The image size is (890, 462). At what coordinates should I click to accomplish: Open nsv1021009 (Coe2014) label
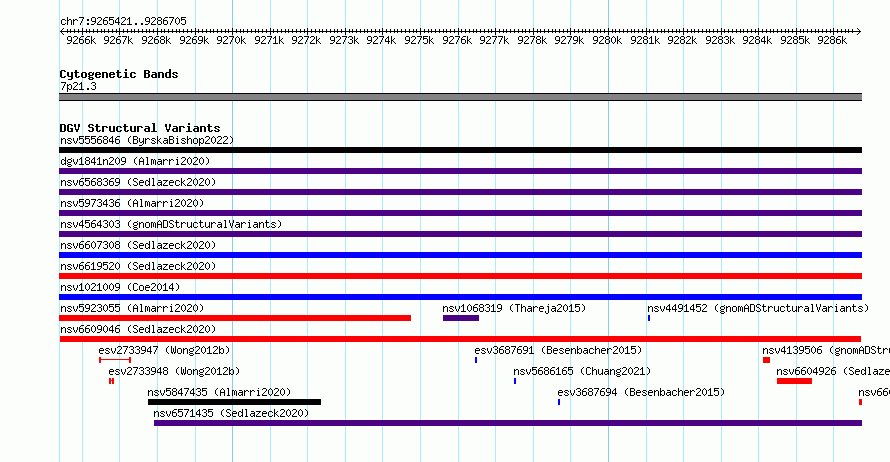point(120,287)
